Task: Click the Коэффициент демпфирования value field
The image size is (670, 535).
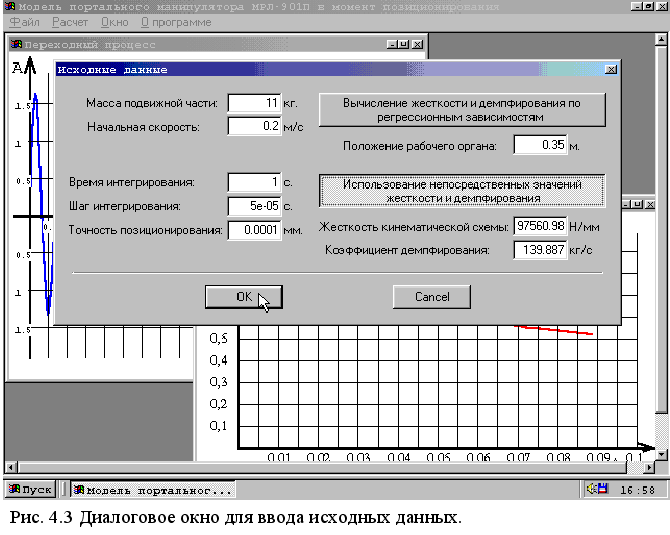Action: pos(540,249)
